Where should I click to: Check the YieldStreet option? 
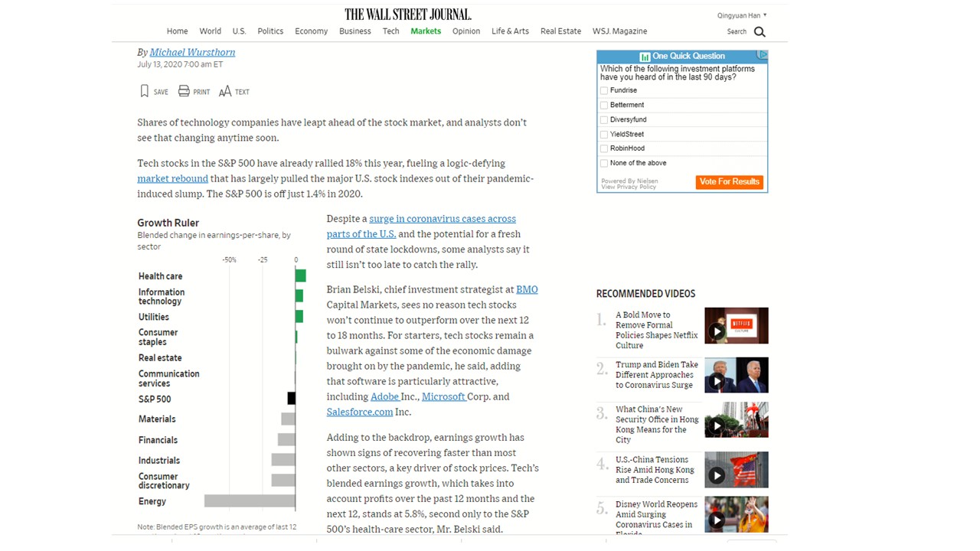(x=604, y=134)
